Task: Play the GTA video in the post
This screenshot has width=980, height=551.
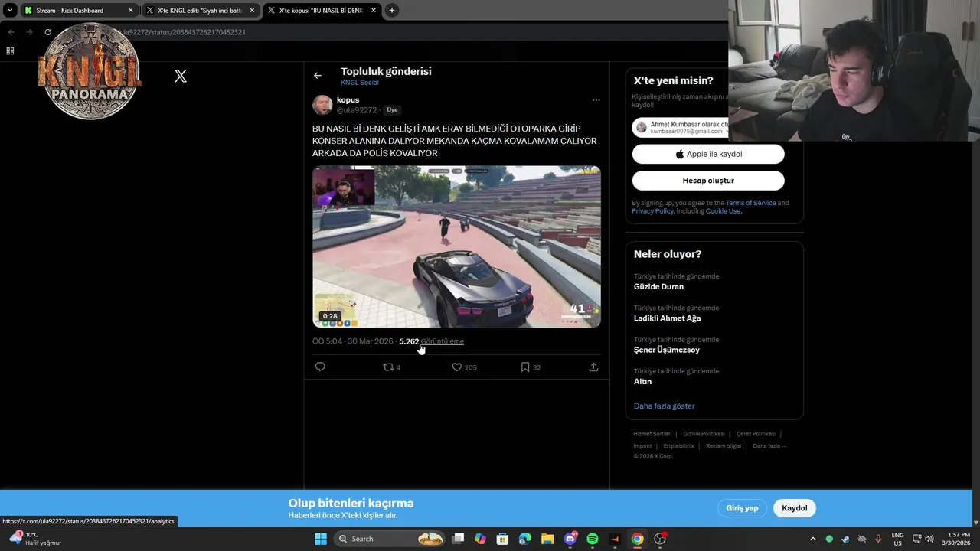Action: coord(456,246)
